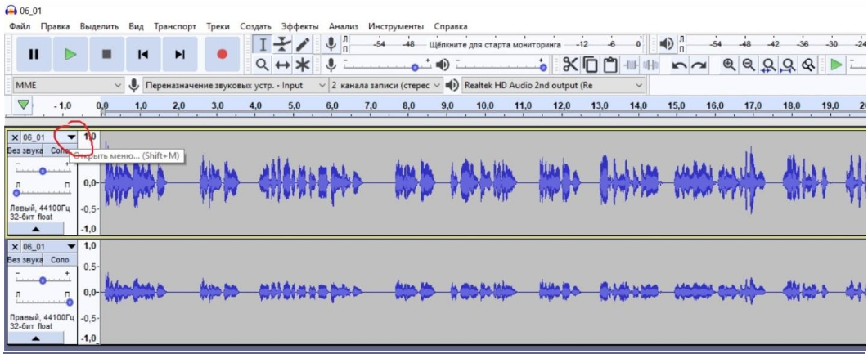868x354 pixels.
Task: Click the playback meter speaker icon
Action: tap(667, 44)
